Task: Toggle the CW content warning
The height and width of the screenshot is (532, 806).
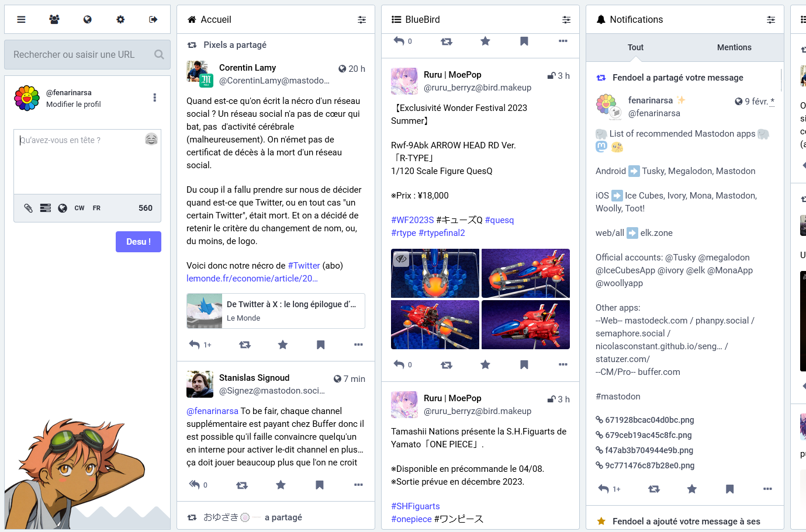Action: [x=79, y=208]
